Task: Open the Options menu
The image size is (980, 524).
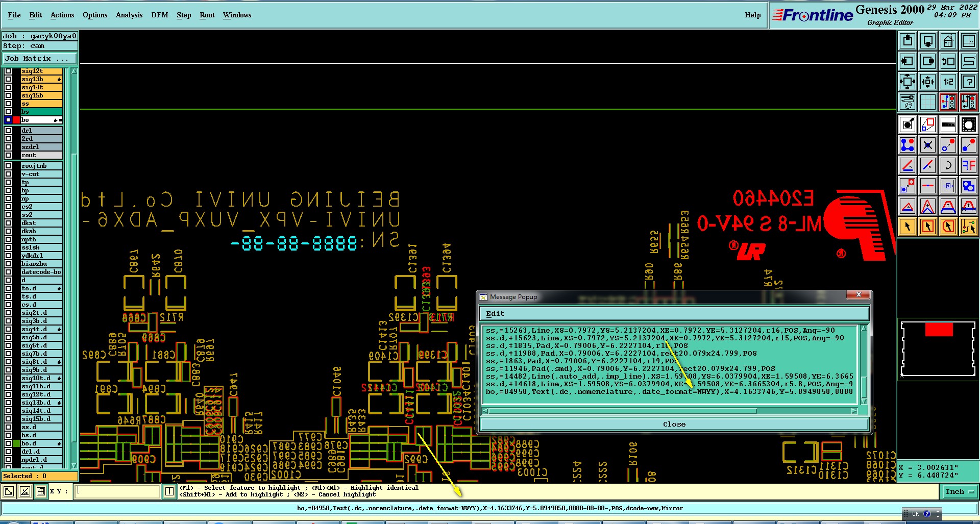Action: pyautogui.click(x=95, y=15)
